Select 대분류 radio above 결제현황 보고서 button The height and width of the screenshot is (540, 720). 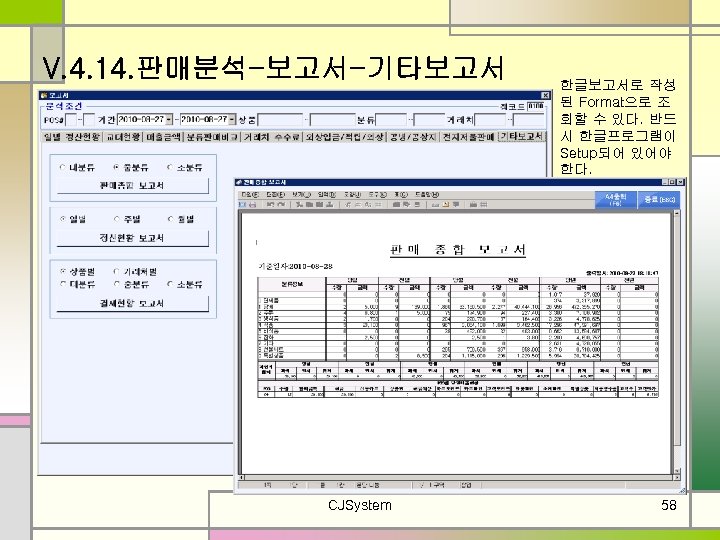tap(62, 284)
